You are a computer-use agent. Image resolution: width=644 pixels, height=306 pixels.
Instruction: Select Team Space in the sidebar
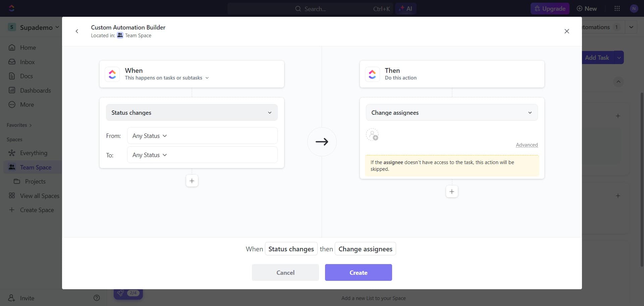point(36,167)
